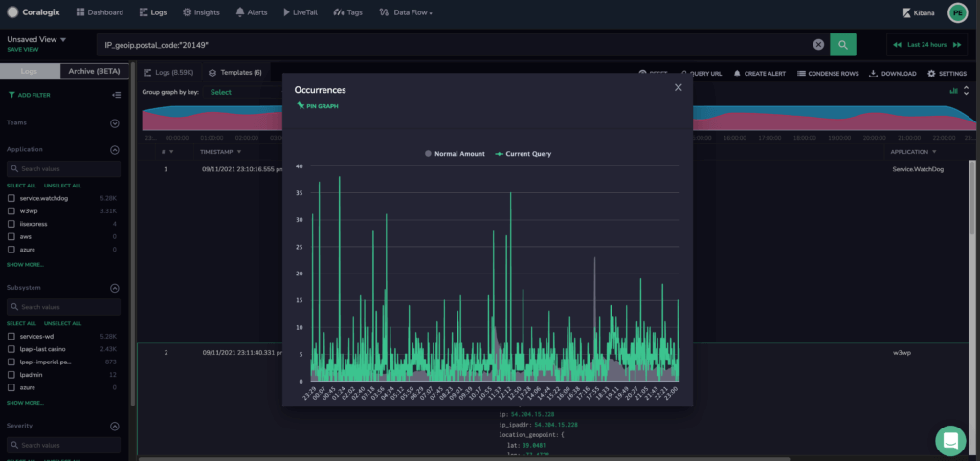Open the Last 24 hours time picker
This screenshot has height=461, width=980.
tap(926, 44)
